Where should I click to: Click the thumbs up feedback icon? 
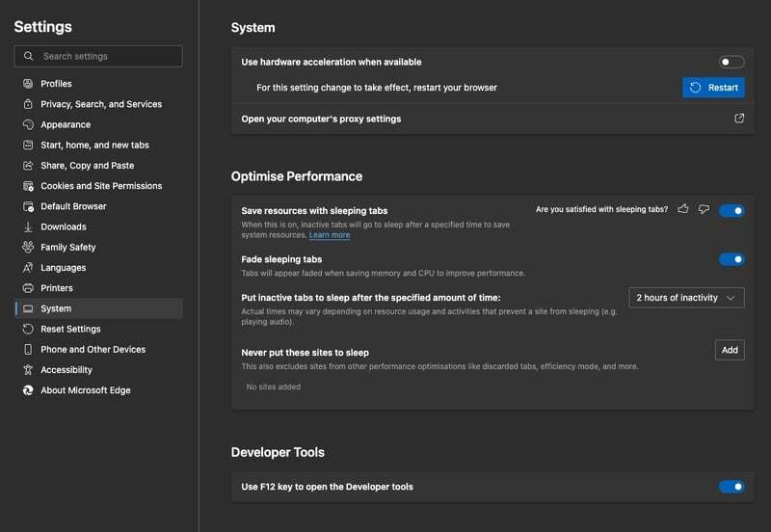click(x=683, y=209)
